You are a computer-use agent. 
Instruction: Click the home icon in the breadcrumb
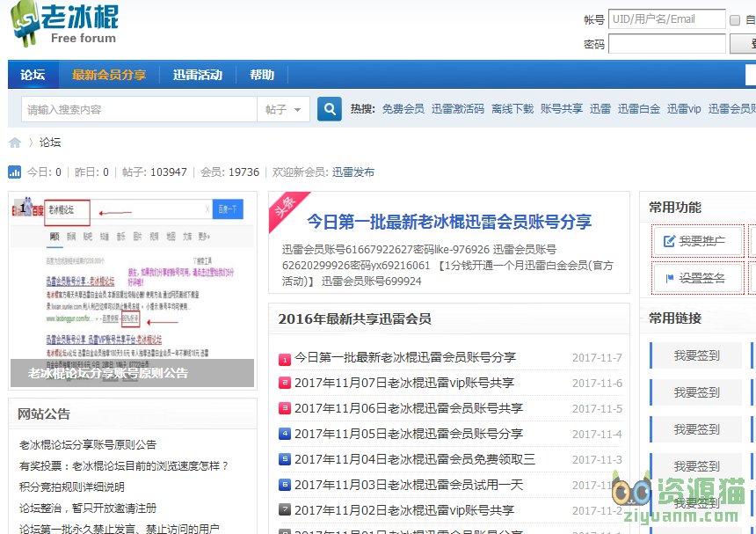tap(13, 142)
